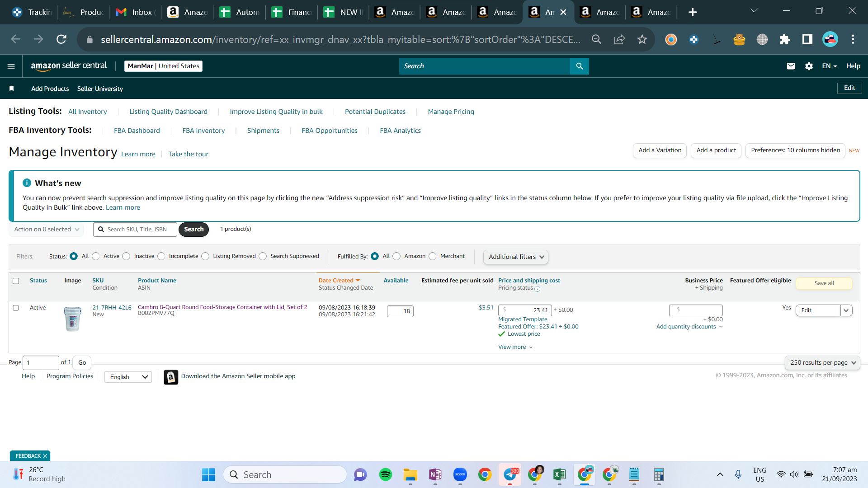This screenshot has height=488, width=868.
Task: Switch to the Gmail Inbox browser tab
Action: click(x=136, y=12)
